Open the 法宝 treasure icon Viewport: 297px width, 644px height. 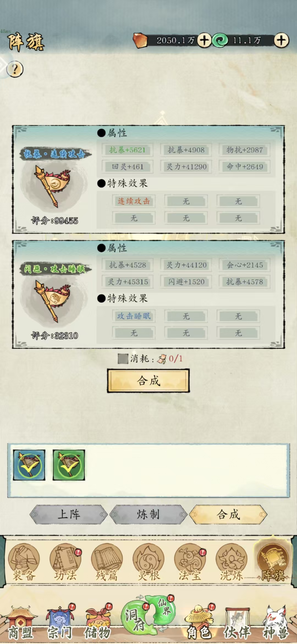click(190, 562)
